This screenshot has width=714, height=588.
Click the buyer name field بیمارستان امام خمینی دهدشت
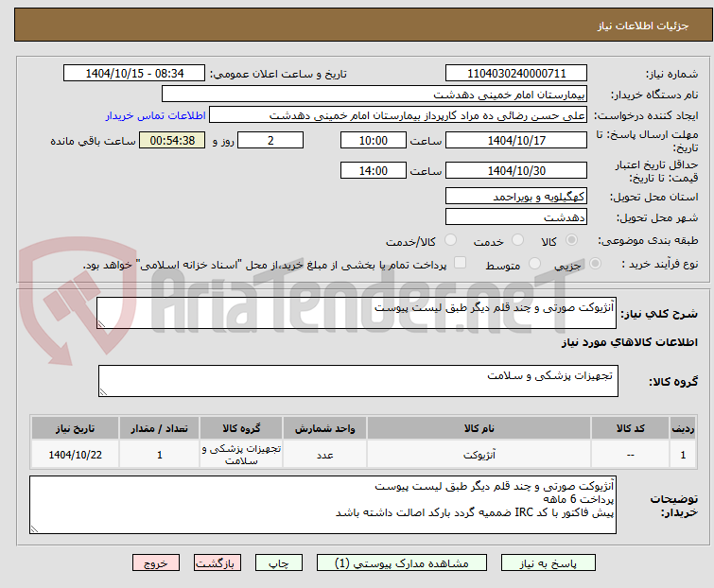pyautogui.click(x=374, y=95)
